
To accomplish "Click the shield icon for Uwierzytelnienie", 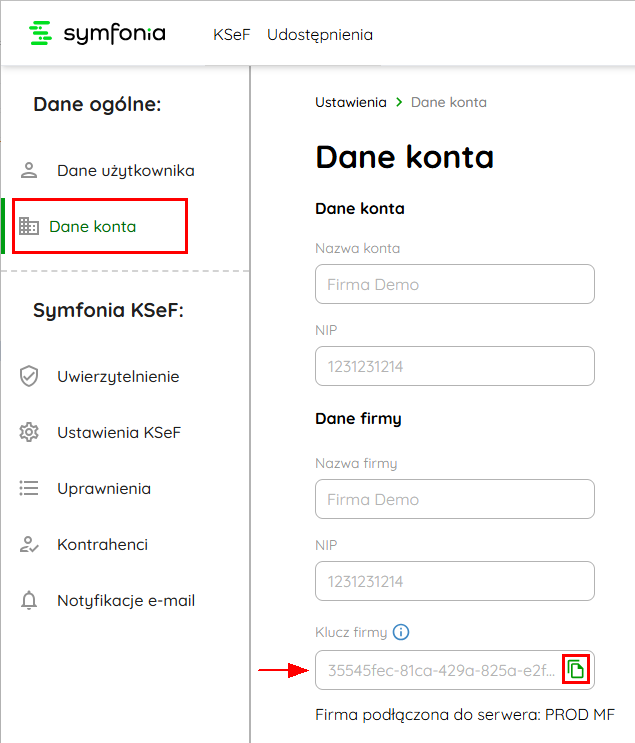I will (29, 376).
